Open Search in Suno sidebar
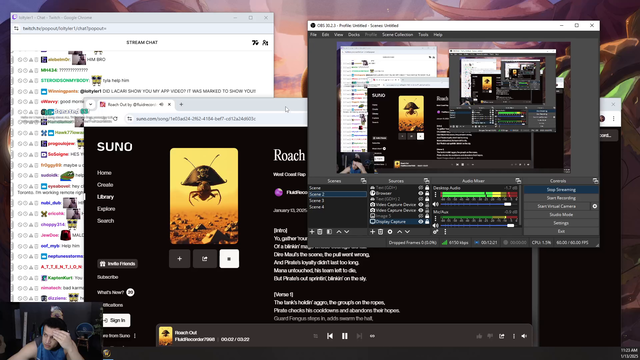 pos(105,221)
